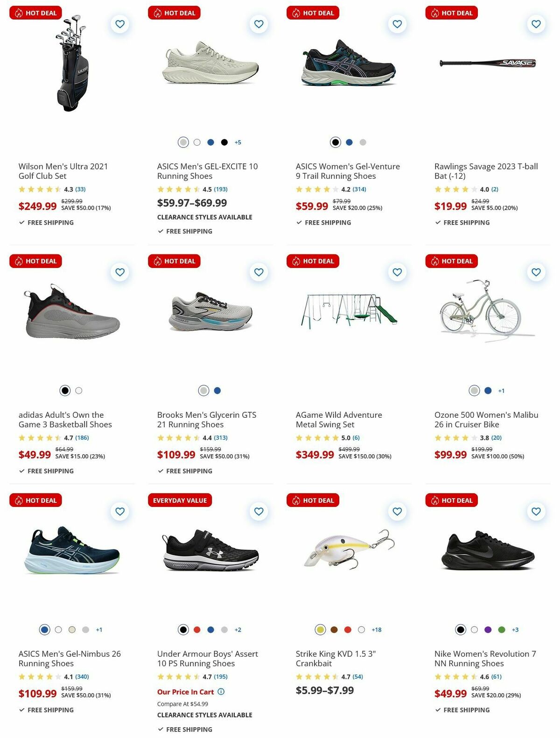Expand the +5 extra colors on ASICS GEL-EXCITE 10
The height and width of the screenshot is (738, 560).
pyautogui.click(x=238, y=142)
